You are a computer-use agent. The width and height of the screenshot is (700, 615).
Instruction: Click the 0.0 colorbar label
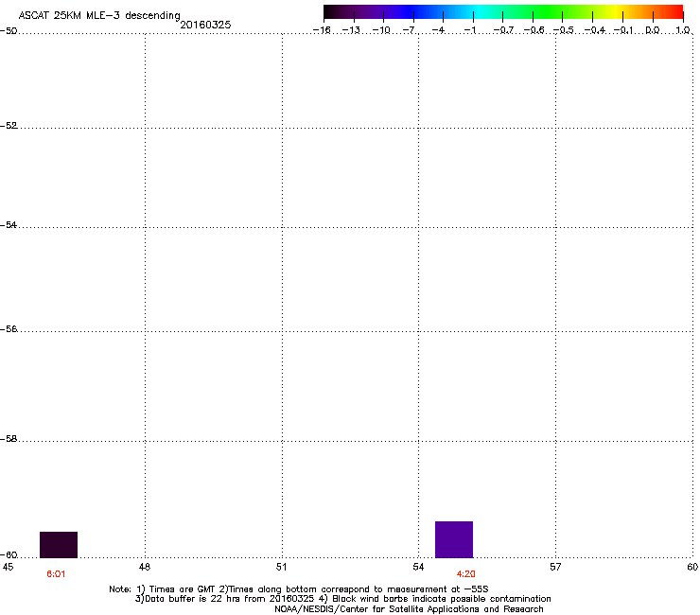(653, 30)
